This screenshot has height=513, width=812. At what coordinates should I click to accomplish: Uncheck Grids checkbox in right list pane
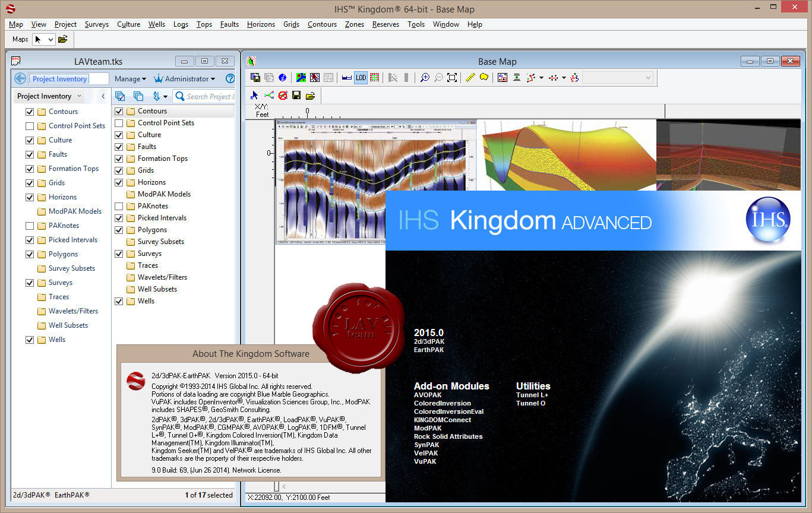(119, 170)
